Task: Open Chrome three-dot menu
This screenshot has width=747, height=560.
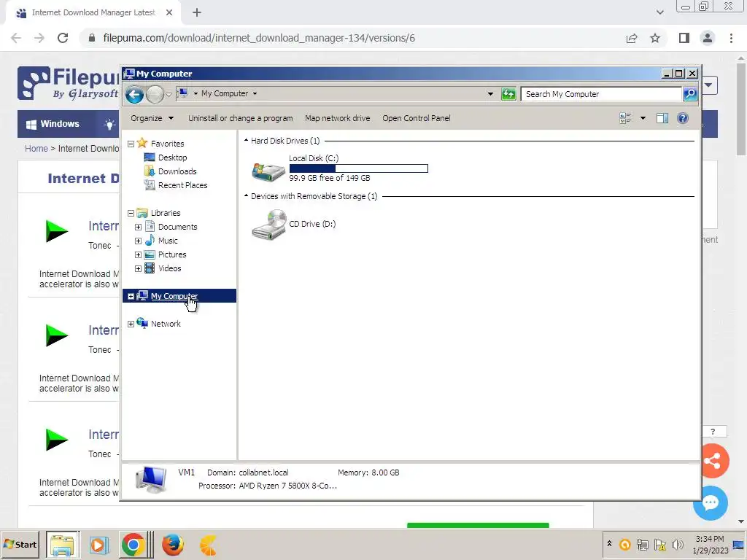Action: [731, 38]
